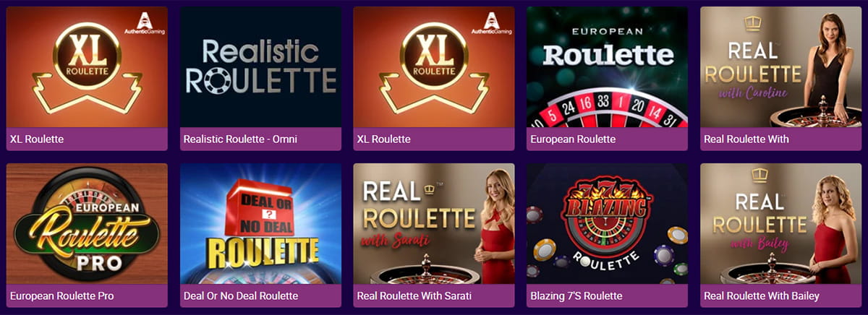Click the "Blazing 7'S Roulette" caption bar
This screenshot has height=315, width=868.
(x=608, y=295)
